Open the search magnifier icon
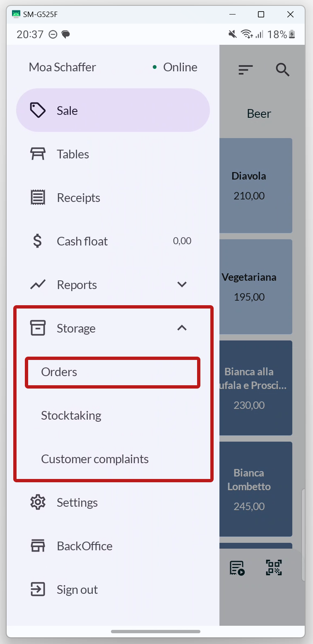 click(282, 70)
